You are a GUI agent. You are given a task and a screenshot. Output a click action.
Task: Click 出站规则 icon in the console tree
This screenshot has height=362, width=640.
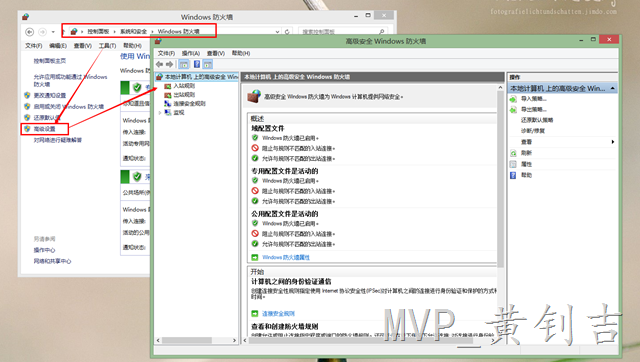[x=167, y=95]
